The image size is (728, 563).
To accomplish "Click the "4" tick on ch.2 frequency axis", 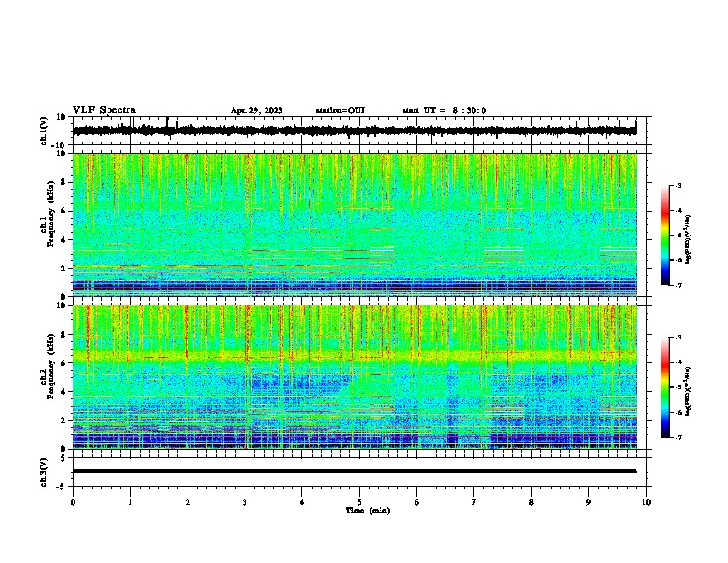I will [x=63, y=392].
